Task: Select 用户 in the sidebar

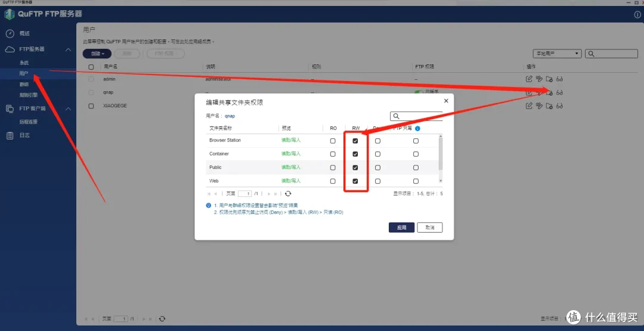Action: (x=24, y=73)
